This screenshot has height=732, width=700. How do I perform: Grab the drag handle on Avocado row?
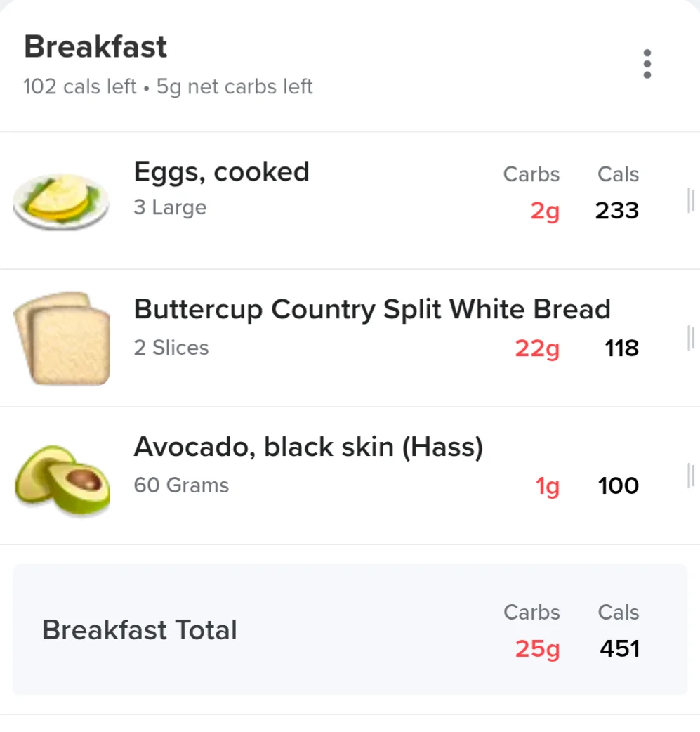click(x=691, y=476)
